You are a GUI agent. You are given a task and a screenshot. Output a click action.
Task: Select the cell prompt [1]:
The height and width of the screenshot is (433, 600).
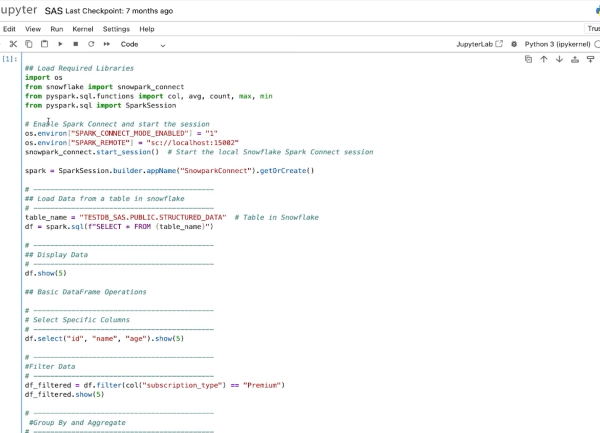(10, 59)
